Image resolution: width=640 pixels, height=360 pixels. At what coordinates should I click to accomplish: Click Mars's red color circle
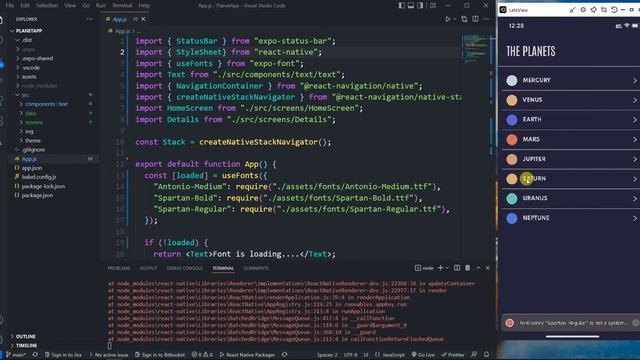[512, 140]
